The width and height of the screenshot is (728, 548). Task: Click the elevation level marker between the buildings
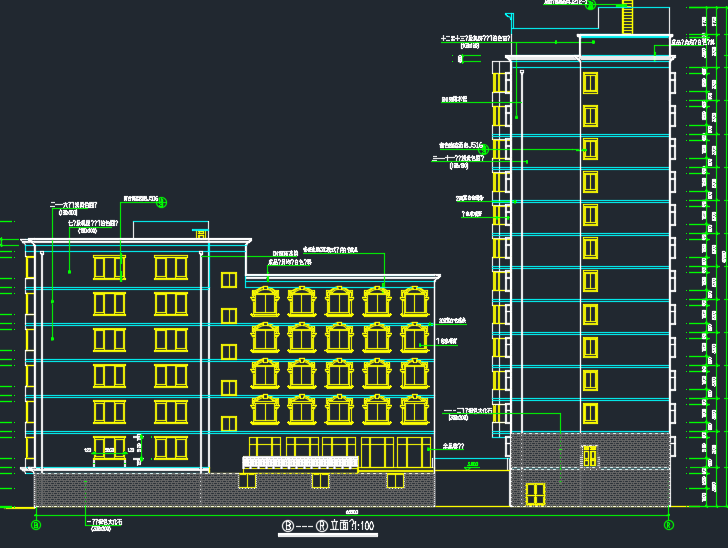[472, 465]
